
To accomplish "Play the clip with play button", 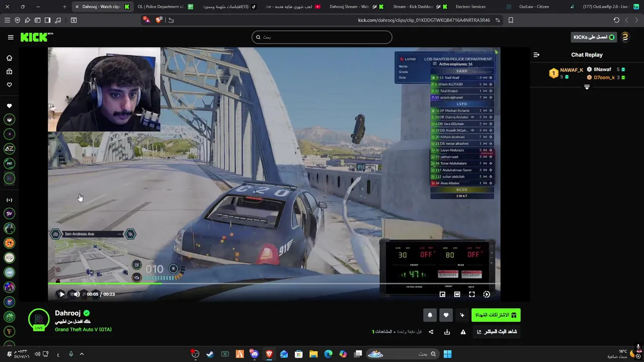I will 62,294.
